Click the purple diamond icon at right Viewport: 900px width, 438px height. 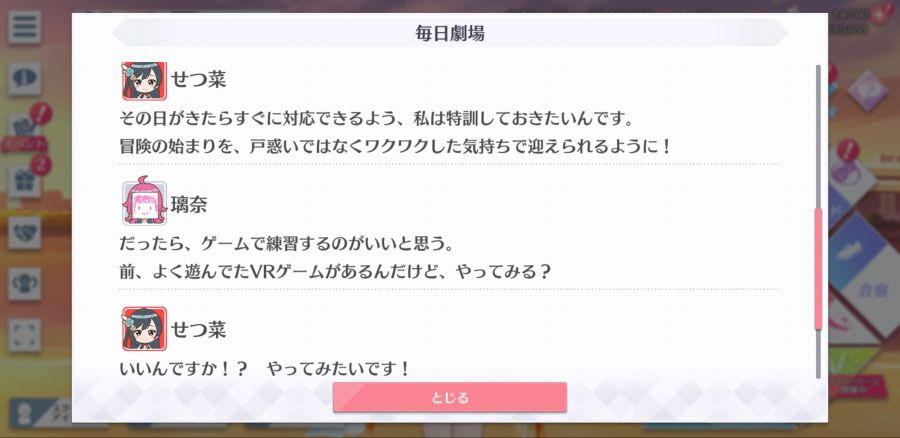[x=867, y=91]
